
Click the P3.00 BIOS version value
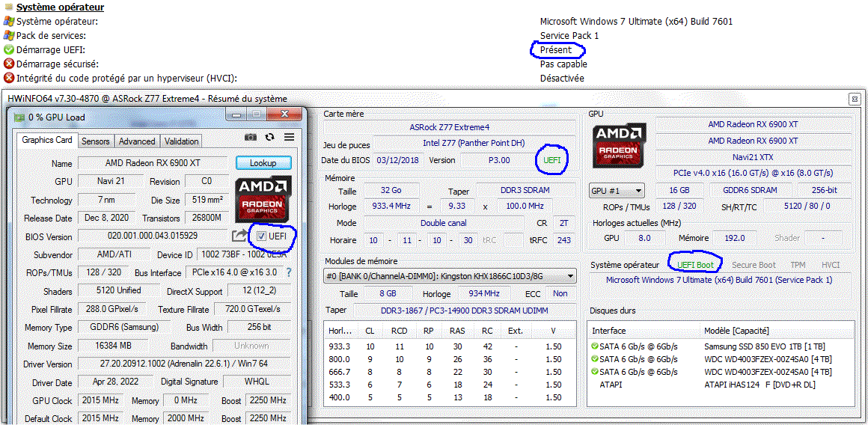[498, 160]
